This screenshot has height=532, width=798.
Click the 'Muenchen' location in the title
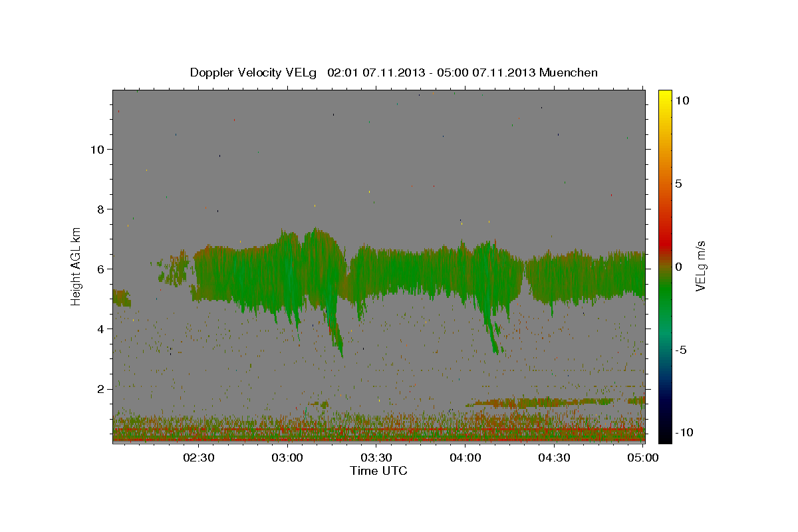(x=569, y=72)
